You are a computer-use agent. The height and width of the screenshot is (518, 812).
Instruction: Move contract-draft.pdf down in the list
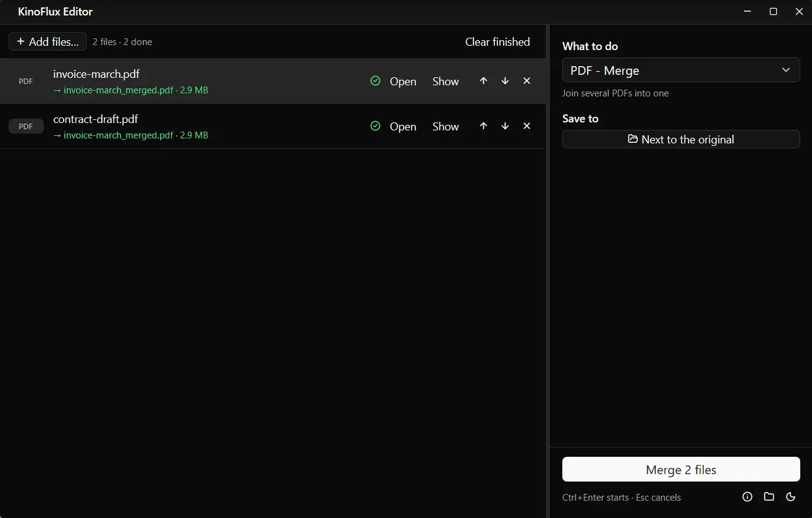[x=505, y=126]
